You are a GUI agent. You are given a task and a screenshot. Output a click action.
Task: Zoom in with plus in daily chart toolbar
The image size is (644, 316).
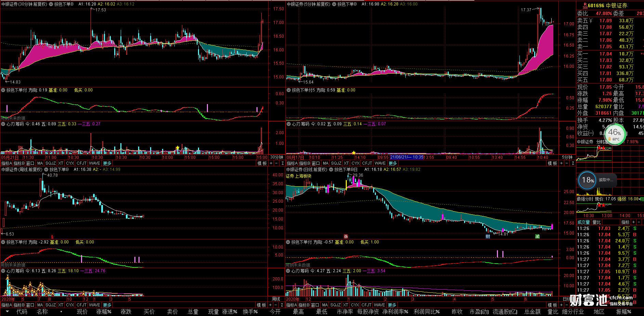pos(561,305)
